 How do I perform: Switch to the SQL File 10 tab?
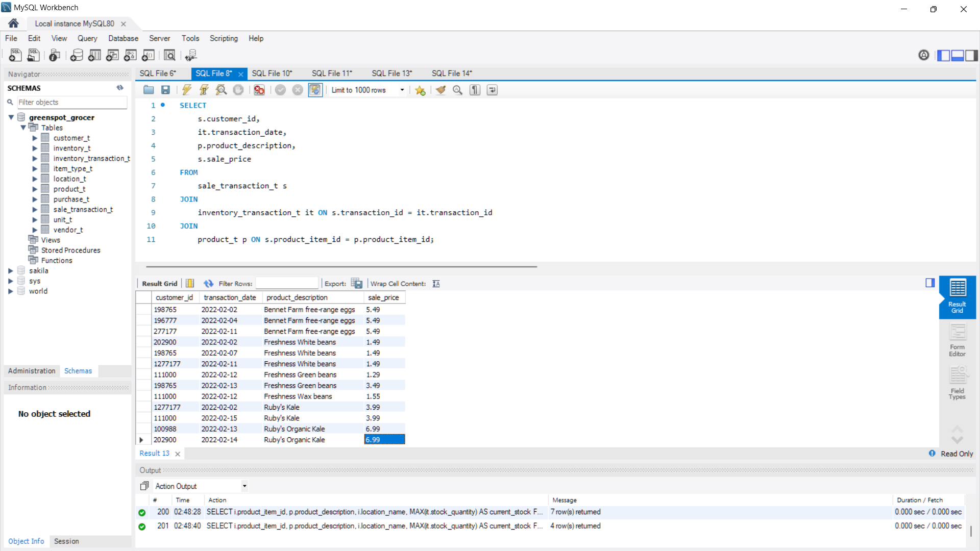tap(272, 73)
